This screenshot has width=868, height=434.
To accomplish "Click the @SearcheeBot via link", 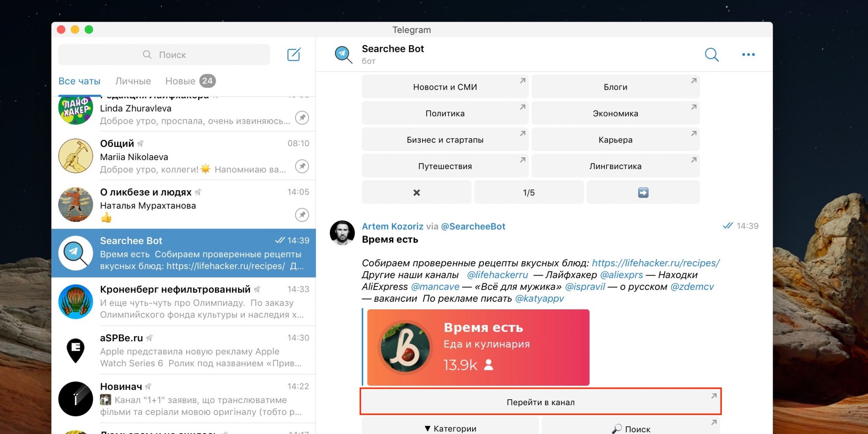I will 473,226.
